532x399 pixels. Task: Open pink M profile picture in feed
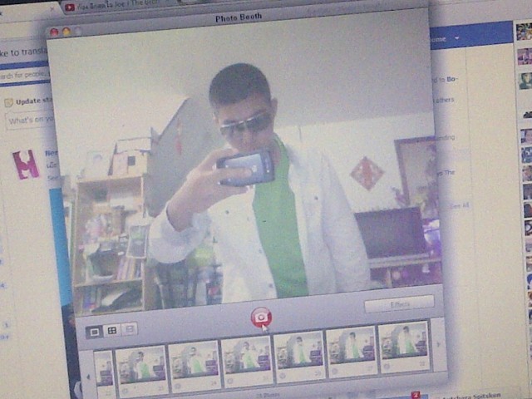pyautogui.click(x=26, y=165)
